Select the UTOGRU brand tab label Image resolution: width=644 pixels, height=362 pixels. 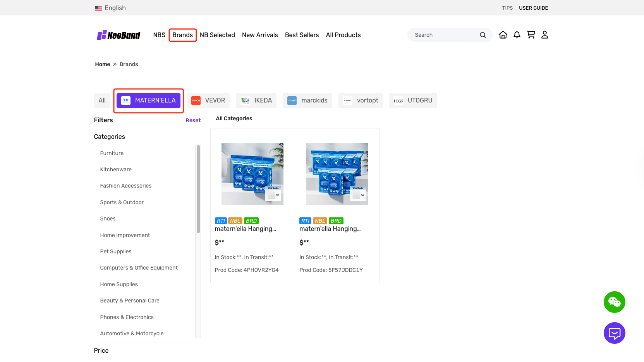420,101
